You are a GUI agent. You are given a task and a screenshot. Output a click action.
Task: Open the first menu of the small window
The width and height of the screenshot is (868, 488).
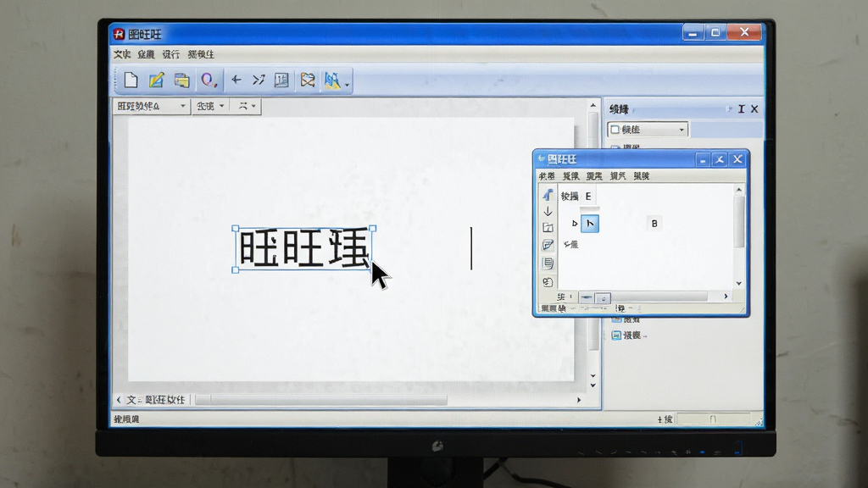coord(547,176)
